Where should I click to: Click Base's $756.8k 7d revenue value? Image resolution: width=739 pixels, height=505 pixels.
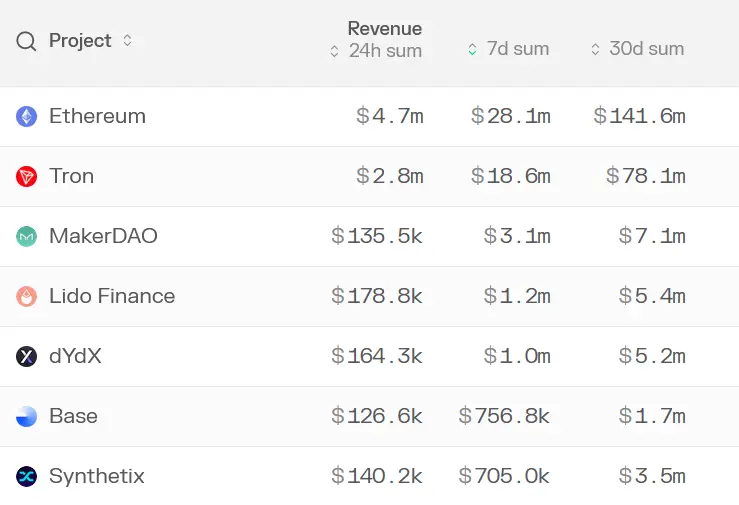pyautogui.click(x=504, y=416)
